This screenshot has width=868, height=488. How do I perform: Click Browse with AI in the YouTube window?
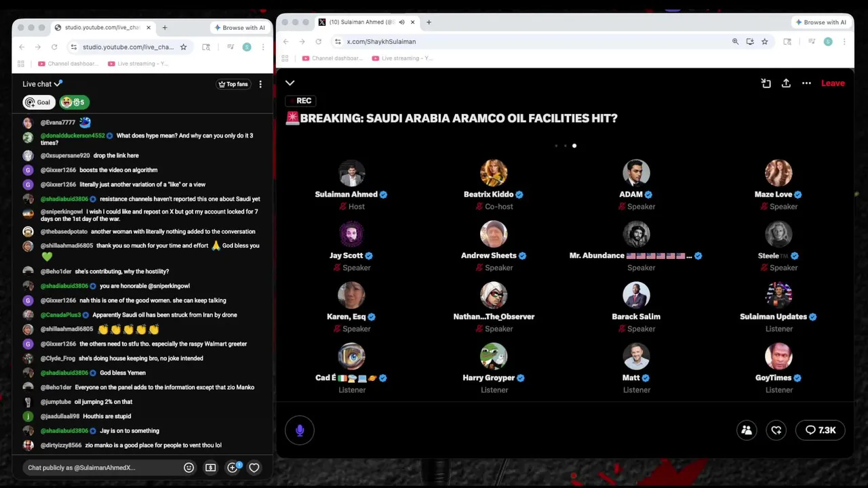point(239,27)
